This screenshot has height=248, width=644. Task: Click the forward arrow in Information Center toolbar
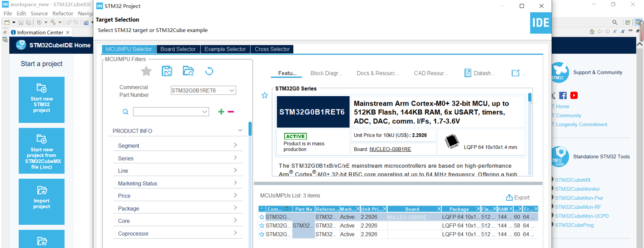coord(608,31)
